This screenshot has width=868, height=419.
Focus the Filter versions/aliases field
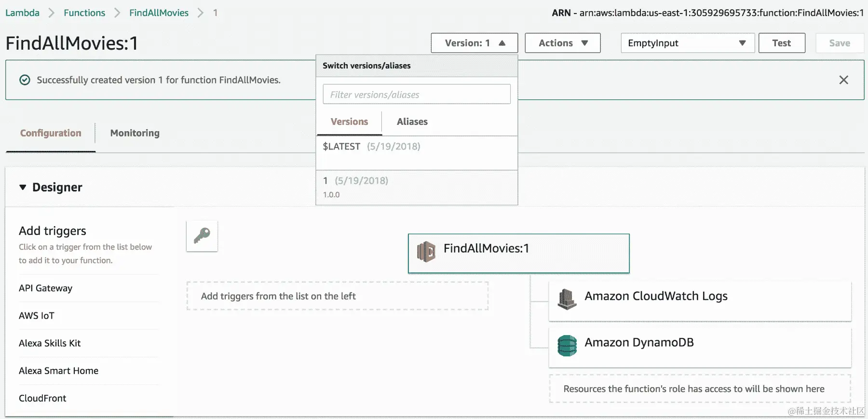417,94
